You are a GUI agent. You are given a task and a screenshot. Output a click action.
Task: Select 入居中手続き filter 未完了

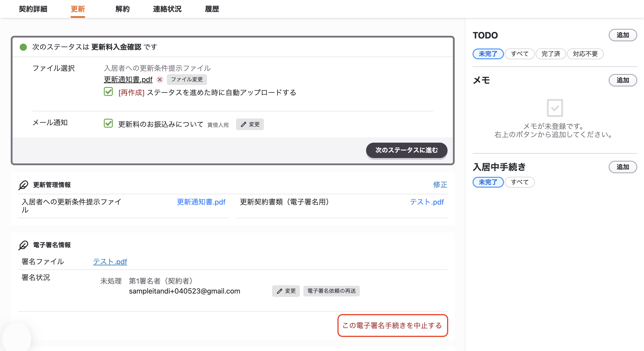[488, 182]
